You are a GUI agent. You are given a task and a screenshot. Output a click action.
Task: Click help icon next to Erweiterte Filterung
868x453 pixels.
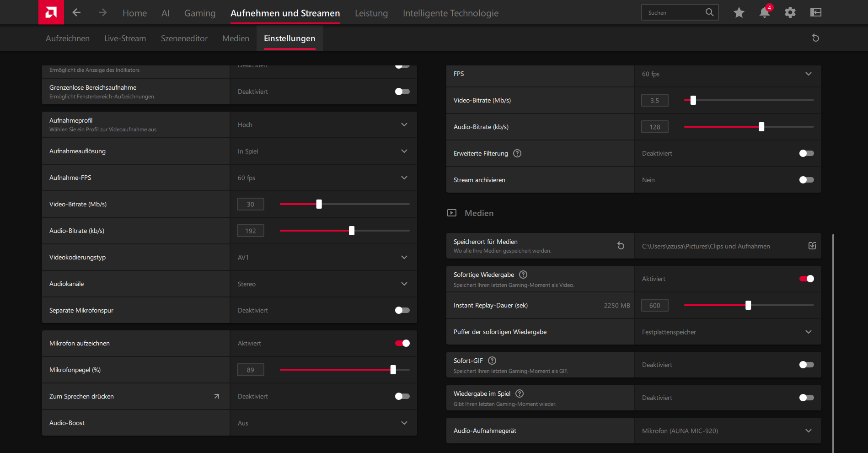tap(517, 153)
